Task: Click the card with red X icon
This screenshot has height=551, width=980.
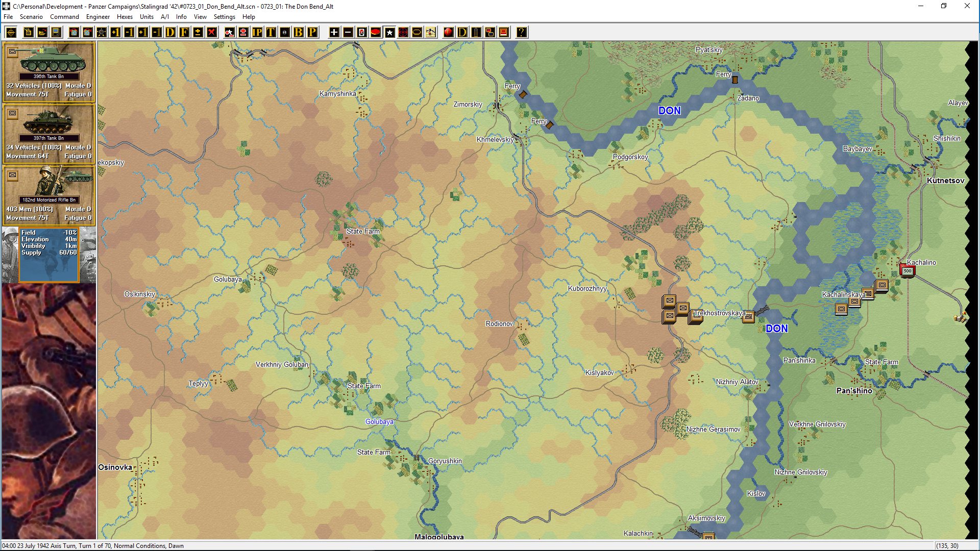Action: (x=362, y=33)
